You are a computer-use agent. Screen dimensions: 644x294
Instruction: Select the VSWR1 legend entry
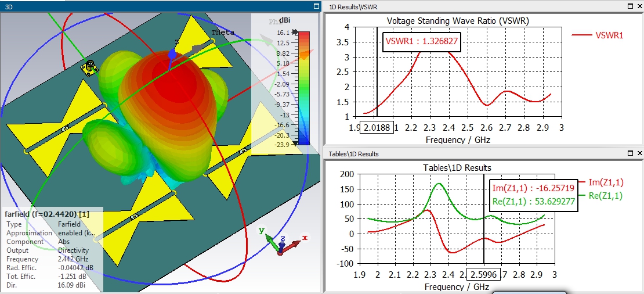click(x=598, y=35)
